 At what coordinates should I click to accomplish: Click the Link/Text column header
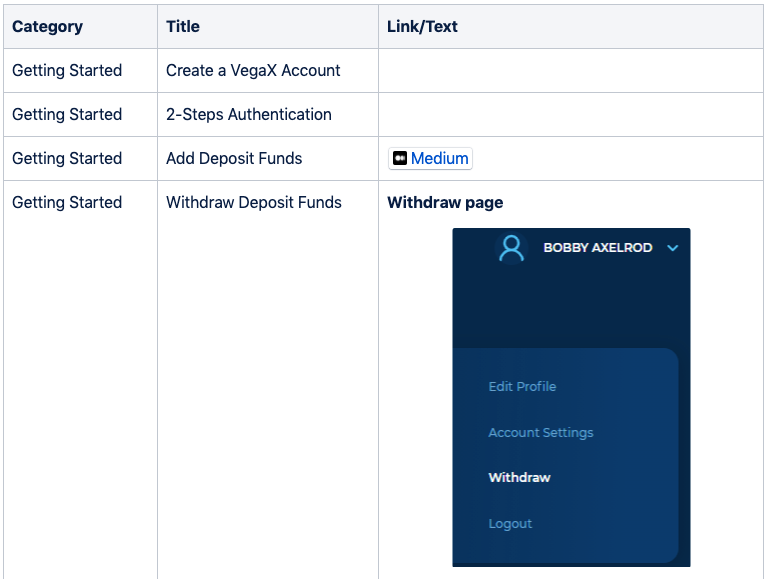point(571,26)
